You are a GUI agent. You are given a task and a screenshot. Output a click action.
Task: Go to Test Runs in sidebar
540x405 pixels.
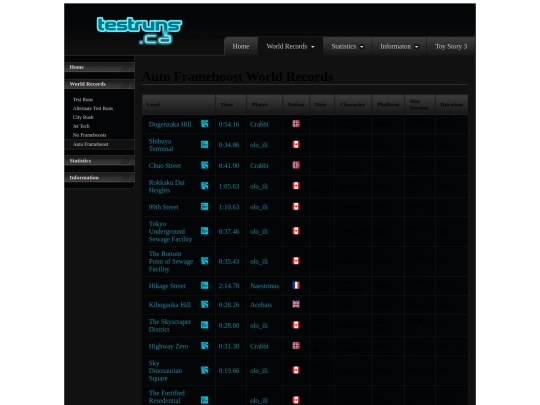coord(83,100)
